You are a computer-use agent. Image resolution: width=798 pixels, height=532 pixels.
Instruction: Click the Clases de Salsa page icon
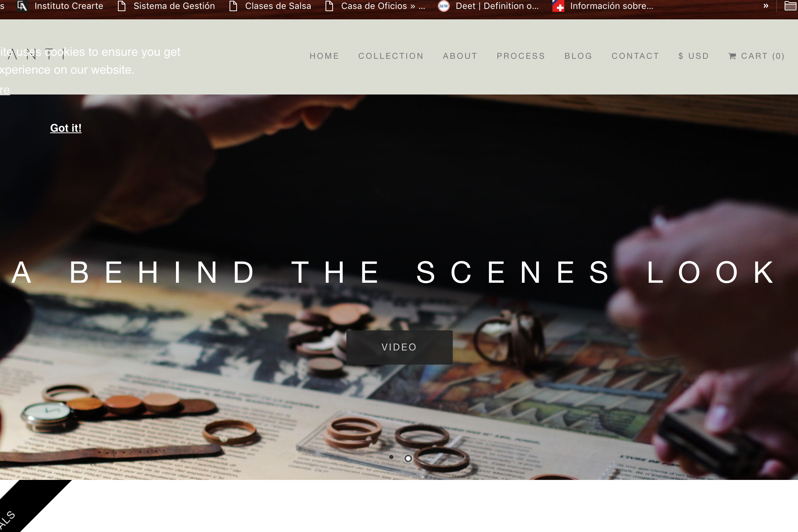[233, 6]
